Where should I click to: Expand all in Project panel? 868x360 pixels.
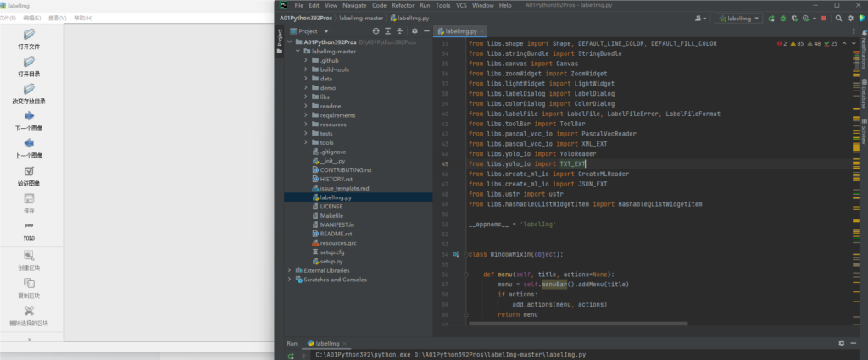388,31
